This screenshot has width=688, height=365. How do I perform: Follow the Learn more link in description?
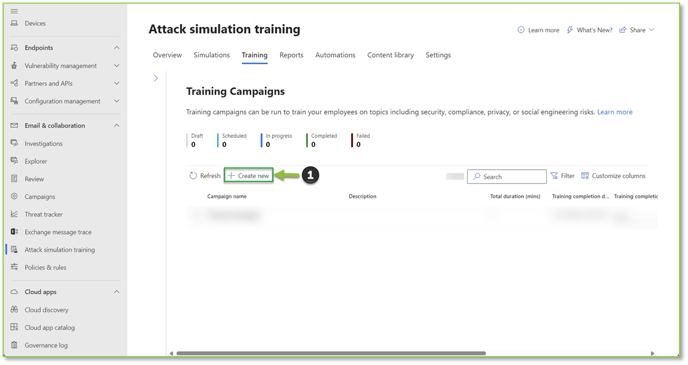615,112
